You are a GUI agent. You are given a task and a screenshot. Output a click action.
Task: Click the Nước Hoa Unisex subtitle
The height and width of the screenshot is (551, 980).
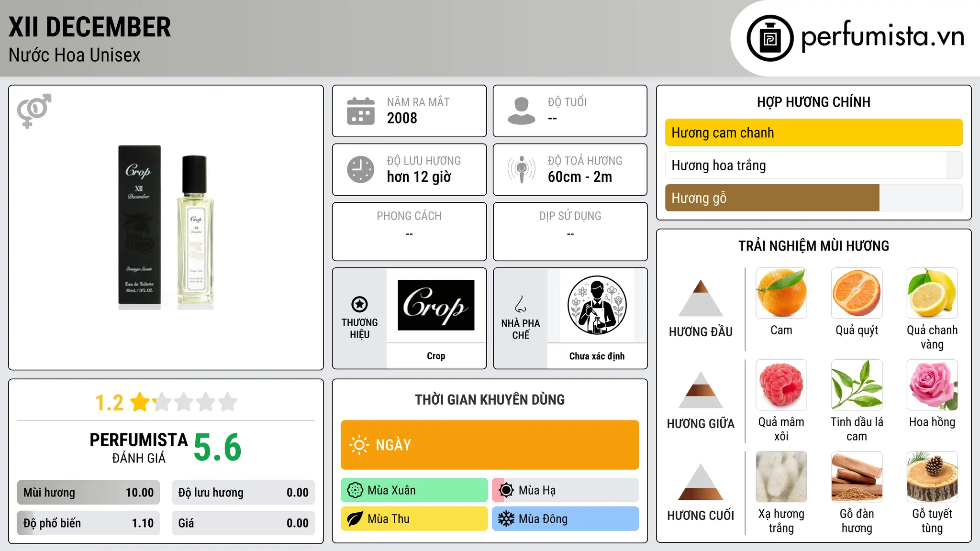pos(74,55)
